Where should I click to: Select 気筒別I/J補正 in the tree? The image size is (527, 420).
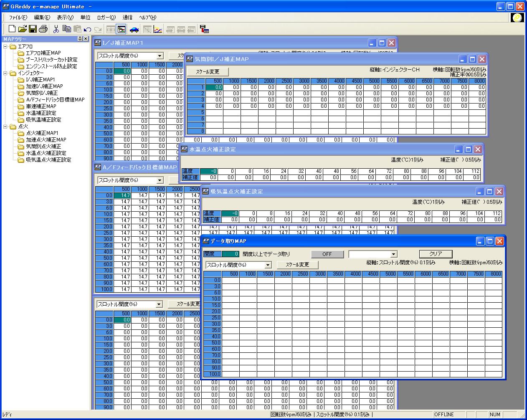click(x=42, y=93)
